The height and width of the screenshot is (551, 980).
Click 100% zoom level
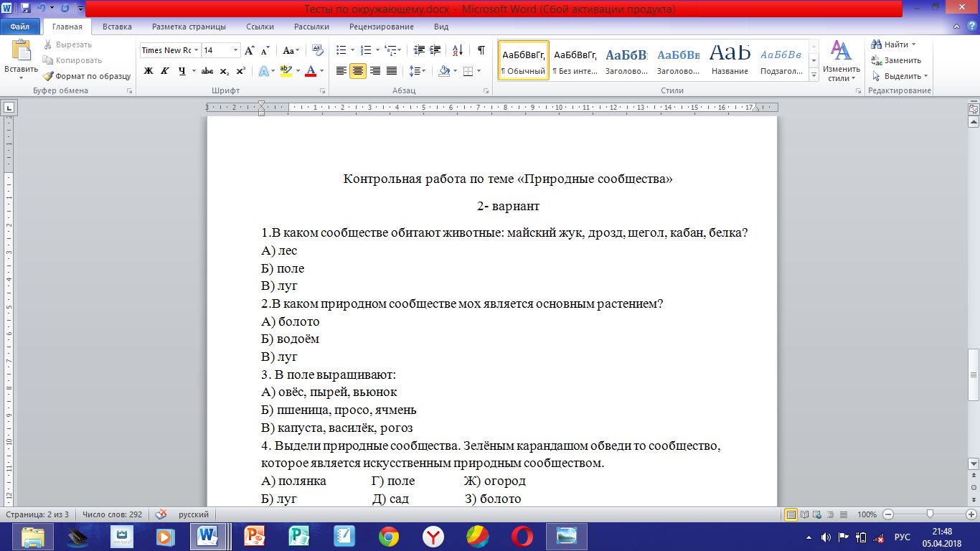click(867, 514)
